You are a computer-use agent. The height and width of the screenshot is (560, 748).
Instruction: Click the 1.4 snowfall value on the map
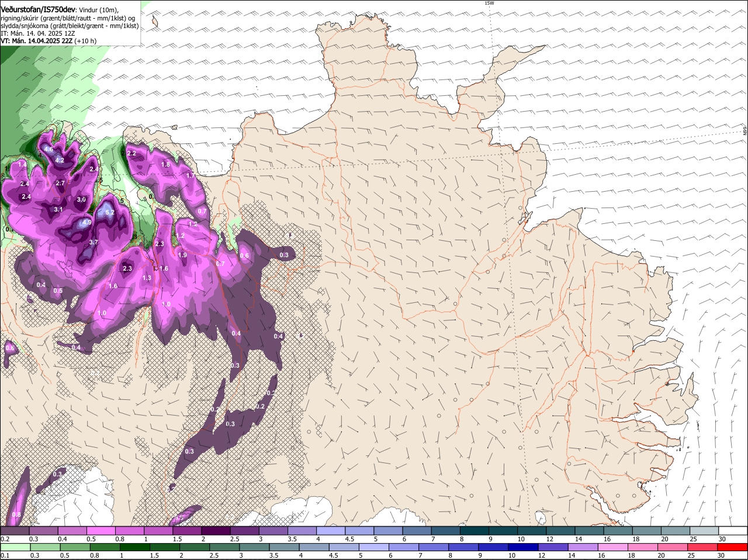23,165
